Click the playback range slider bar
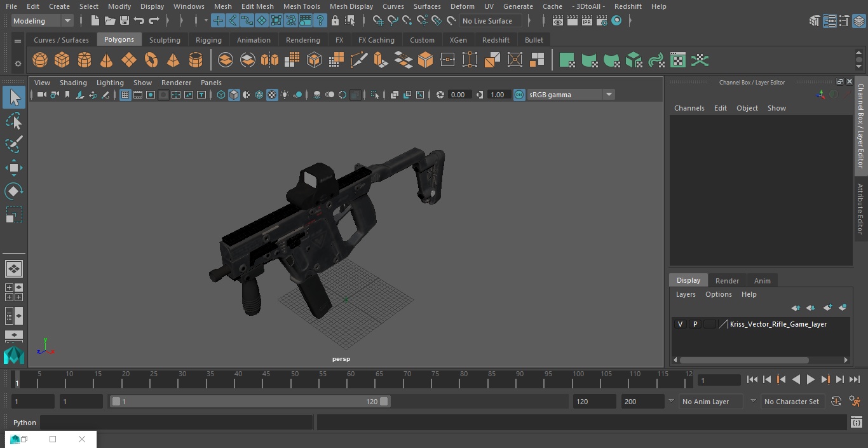The image size is (868, 448). 250,402
